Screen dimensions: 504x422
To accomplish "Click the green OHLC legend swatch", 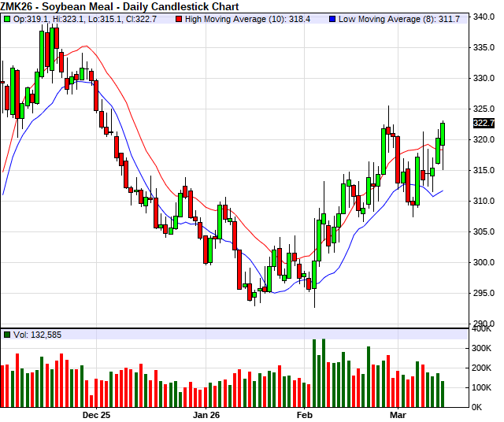I will [x=7, y=18].
